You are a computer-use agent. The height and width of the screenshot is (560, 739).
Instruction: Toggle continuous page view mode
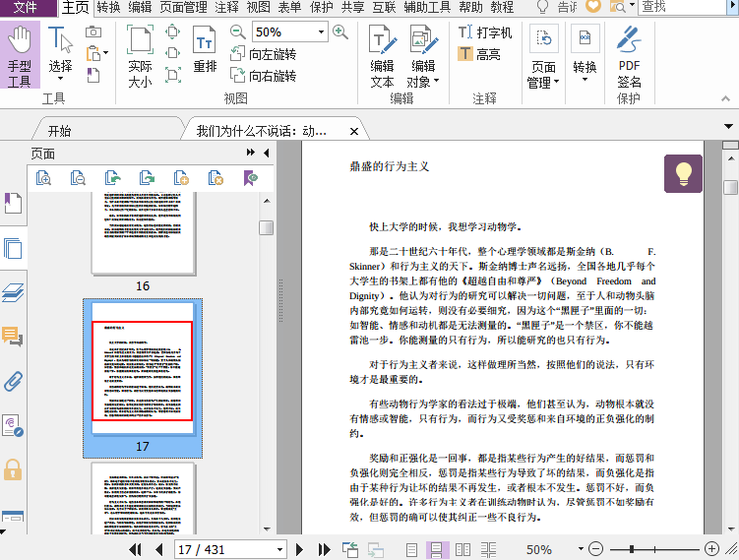pyautogui.click(x=437, y=549)
